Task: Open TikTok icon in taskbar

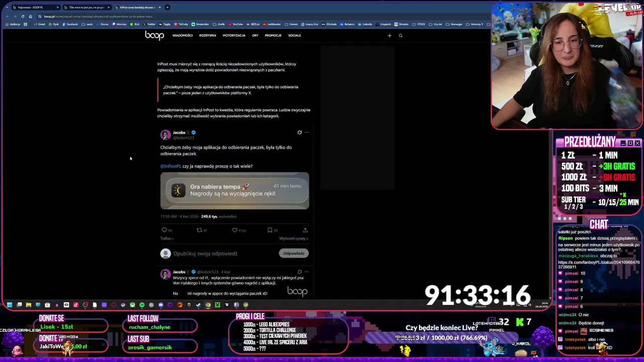Action: pyautogui.click(x=75, y=305)
